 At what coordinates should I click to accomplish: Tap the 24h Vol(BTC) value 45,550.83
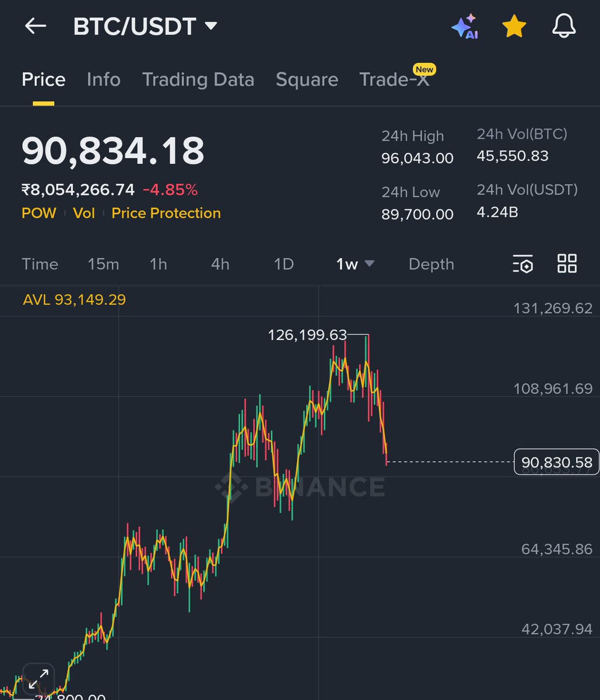[513, 156]
